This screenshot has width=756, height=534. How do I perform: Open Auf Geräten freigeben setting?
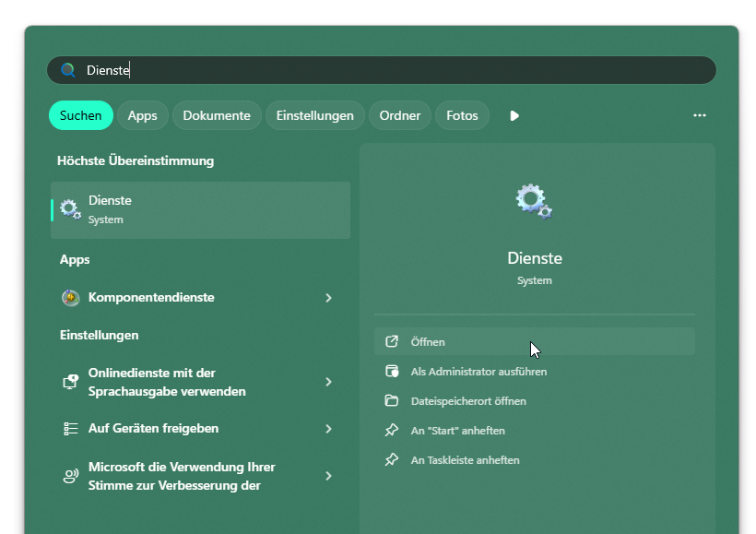(201, 428)
